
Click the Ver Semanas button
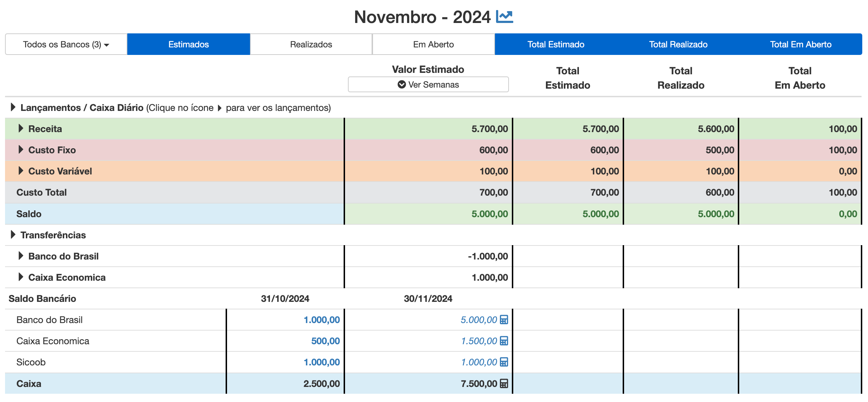[x=428, y=85]
